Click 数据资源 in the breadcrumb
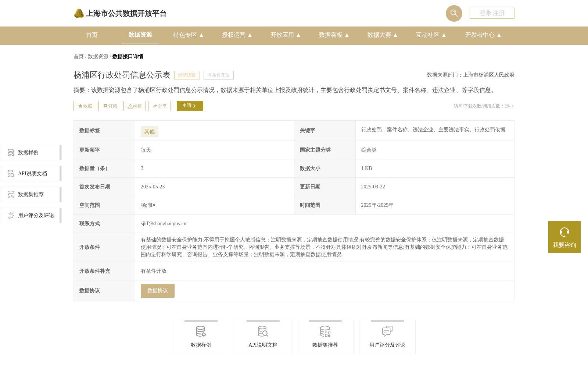This screenshot has width=588, height=368. click(x=98, y=56)
